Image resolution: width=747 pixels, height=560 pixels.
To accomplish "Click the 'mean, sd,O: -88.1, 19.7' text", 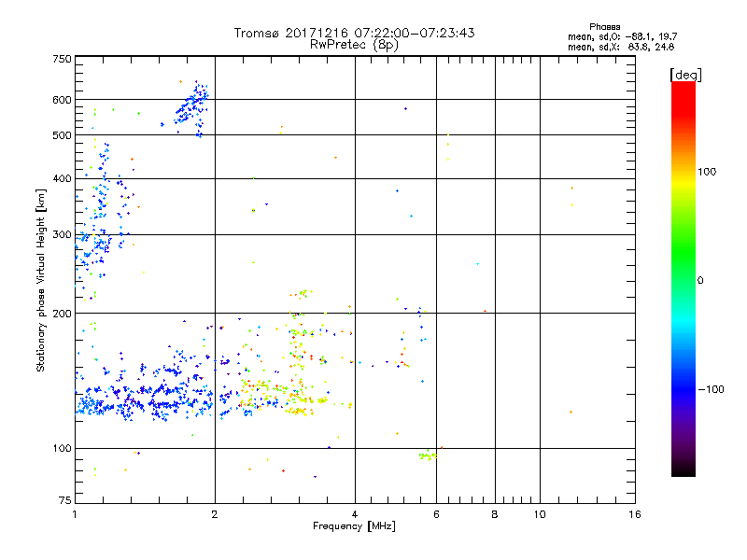I will pyautogui.click(x=622, y=36).
